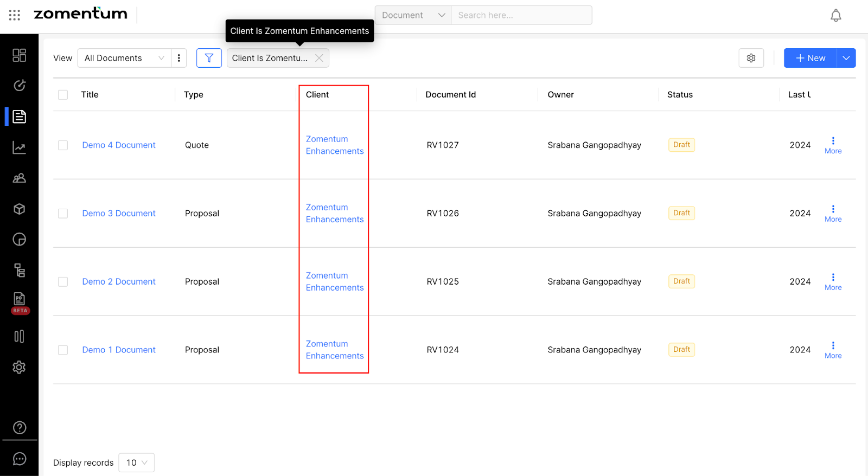Click the Draft status badge for RV1025

click(682, 281)
